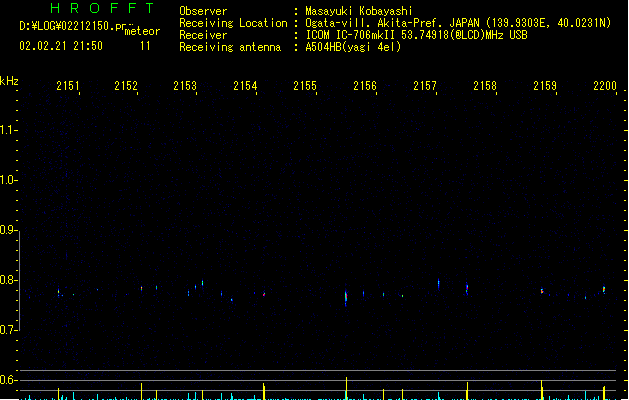
Task: Click the 2154 time axis label
Action: click(x=245, y=86)
